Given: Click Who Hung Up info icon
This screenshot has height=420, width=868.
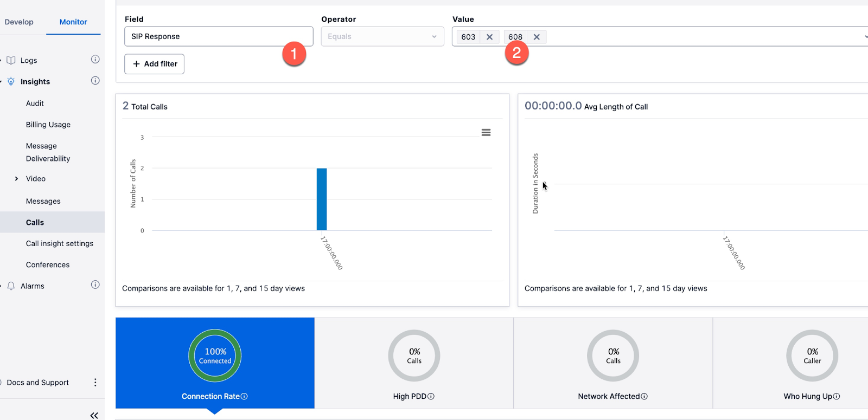Looking at the screenshot, I should click(x=837, y=396).
